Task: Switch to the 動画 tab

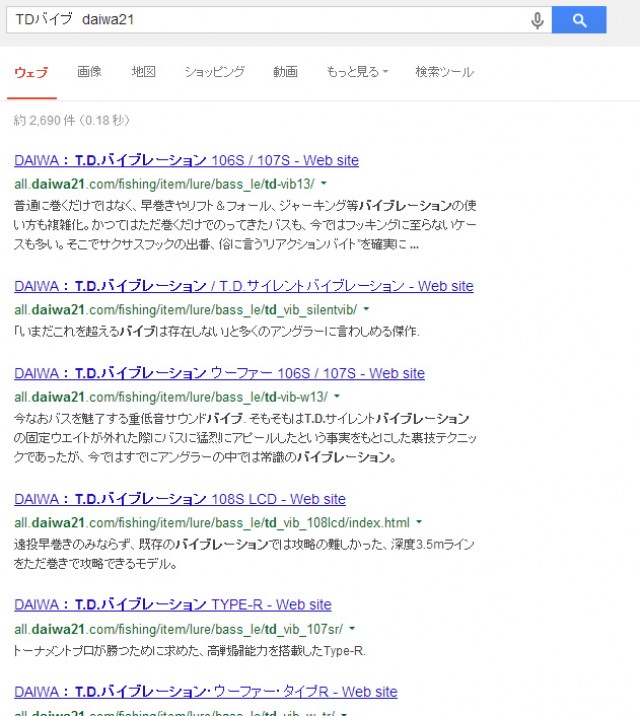Action: tap(285, 72)
